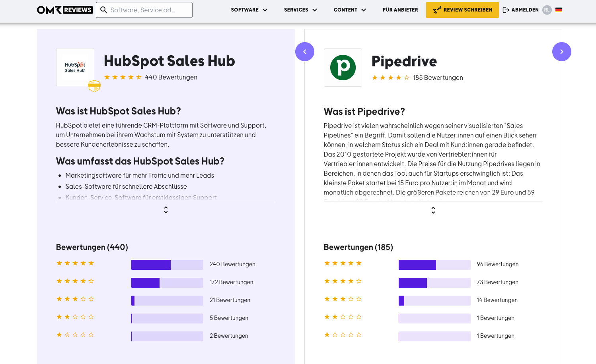This screenshot has height=364, width=596.
Task: Select the '5 Bewertungen' label
Action: pyautogui.click(x=229, y=318)
